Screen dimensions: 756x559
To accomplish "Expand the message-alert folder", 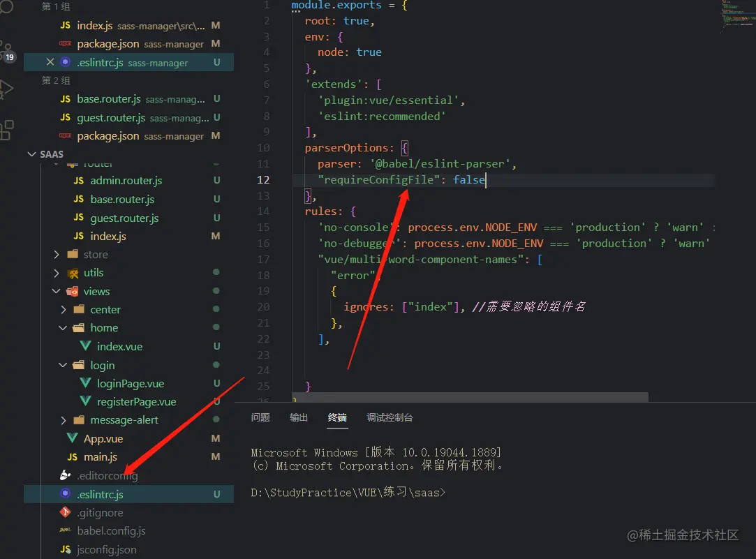I will [128, 420].
